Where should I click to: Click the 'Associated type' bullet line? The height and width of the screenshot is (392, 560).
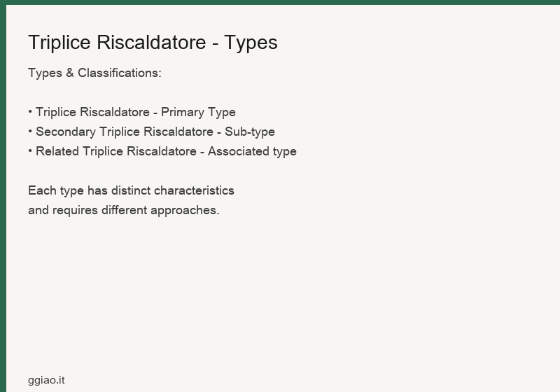point(162,151)
